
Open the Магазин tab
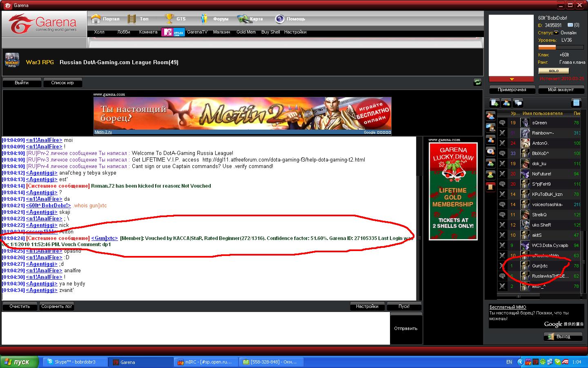[222, 32]
